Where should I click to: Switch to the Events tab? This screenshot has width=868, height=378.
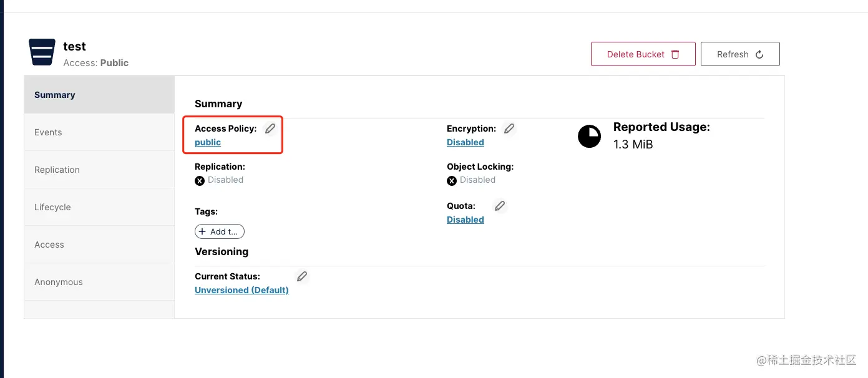pyautogui.click(x=99, y=132)
